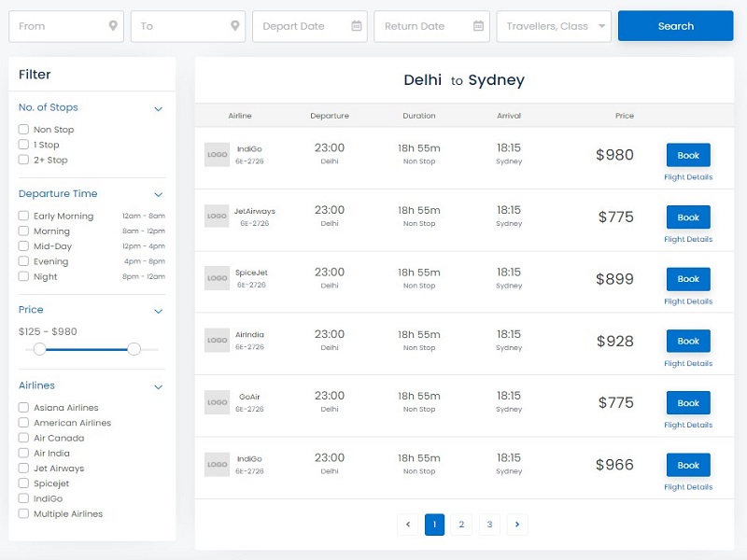Click the Price column header
This screenshot has width=747, height=560.
(624, 116)
